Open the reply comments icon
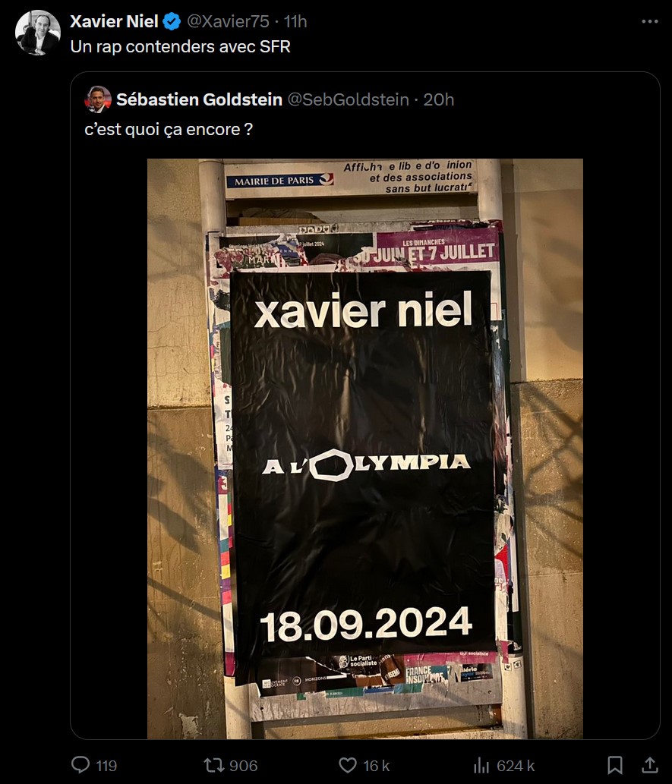672x784 pixels. click(x=80, y=764)
